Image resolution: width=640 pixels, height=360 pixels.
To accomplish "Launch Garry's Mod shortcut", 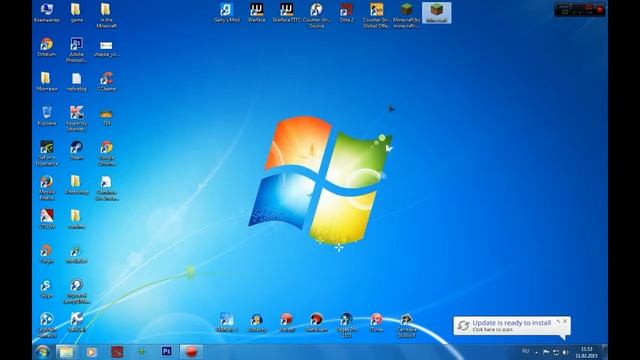I will [x=227, y=12].
